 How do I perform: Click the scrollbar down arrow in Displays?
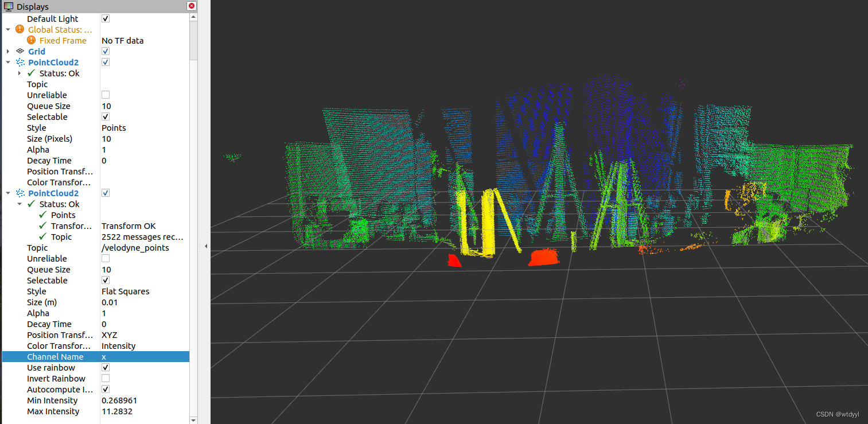click(193, 420)
